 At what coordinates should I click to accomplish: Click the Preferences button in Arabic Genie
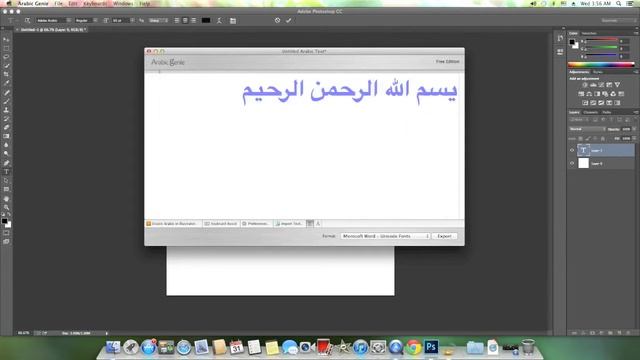coord(256,224)
